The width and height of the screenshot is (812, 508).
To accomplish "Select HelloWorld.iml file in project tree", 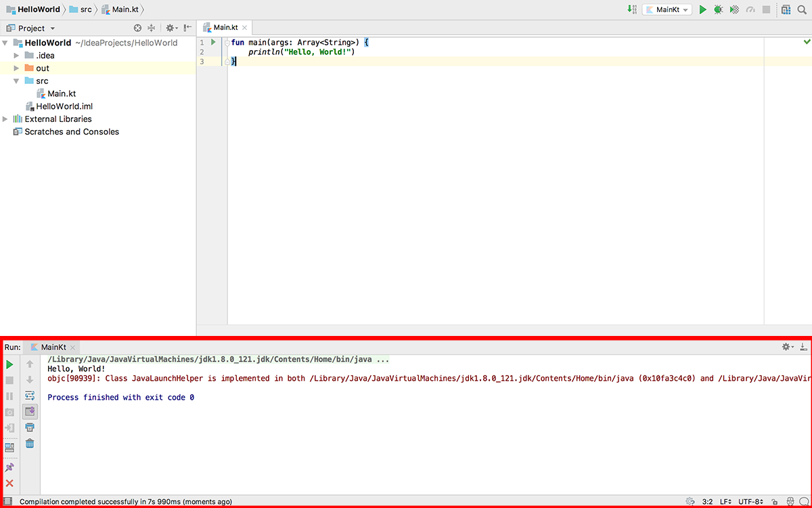I will pyautogui.click(x=64, y=106).
